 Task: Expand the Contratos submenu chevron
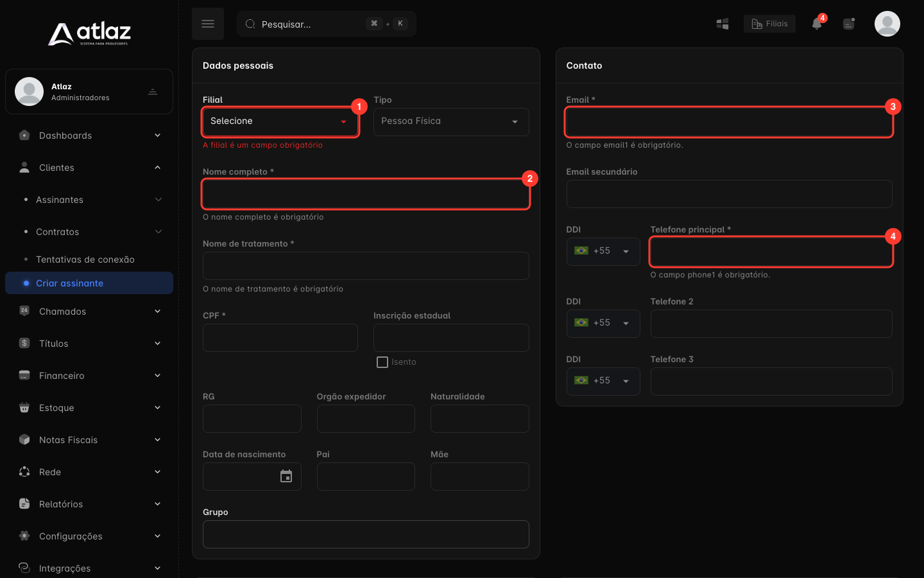pos(158,231)
